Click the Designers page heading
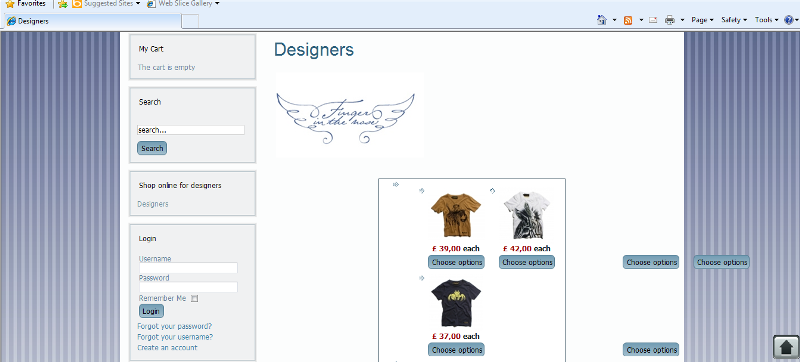The height and width of the screenshot is (362, 800). click(x=314, y=50)
